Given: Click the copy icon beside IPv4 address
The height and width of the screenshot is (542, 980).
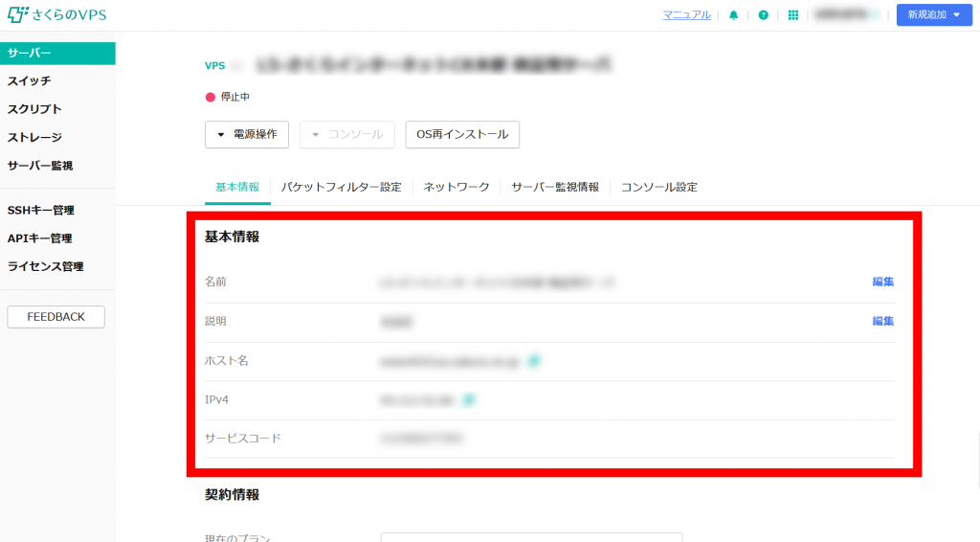Looking at the screenshot, I should [x=469, y=399].
